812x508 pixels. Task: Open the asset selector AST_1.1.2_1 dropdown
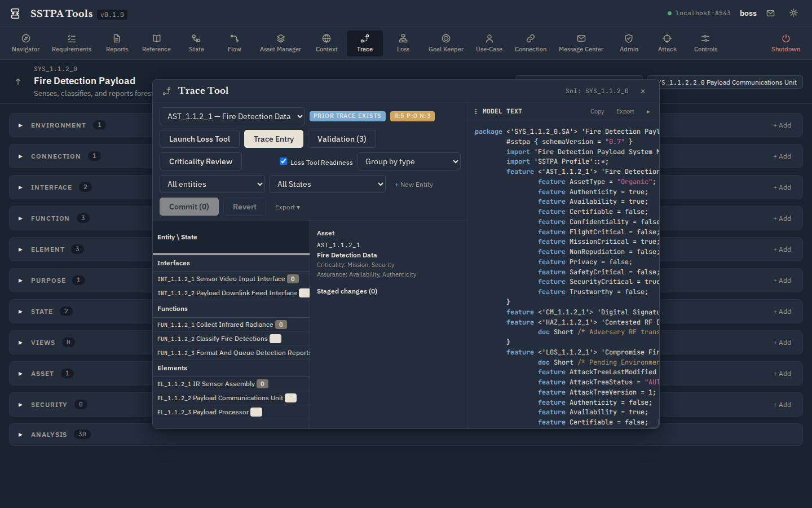pyautogui.click(x=232, y=116)
